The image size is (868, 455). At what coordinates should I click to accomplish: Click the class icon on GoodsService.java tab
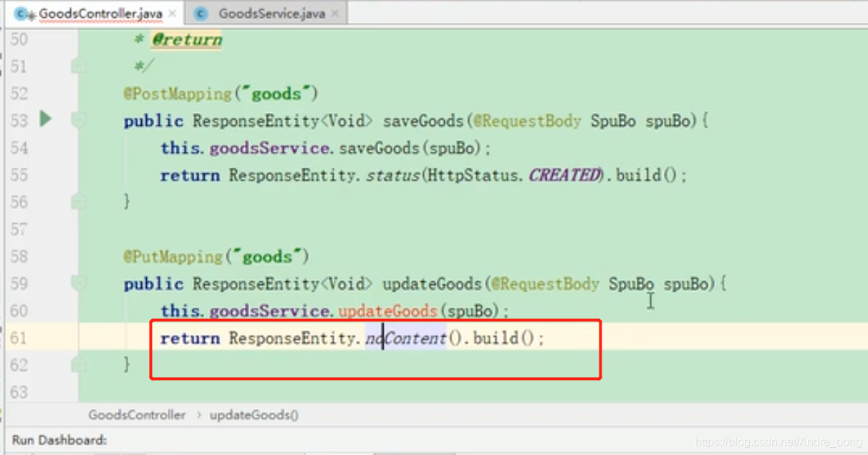click(201, 14)
